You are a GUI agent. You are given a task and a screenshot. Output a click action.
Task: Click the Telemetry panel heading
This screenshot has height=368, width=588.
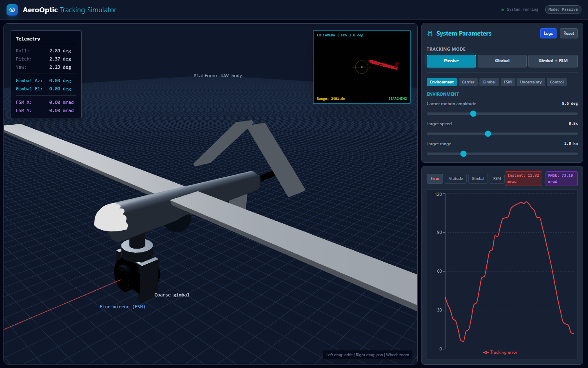point(28,39)
